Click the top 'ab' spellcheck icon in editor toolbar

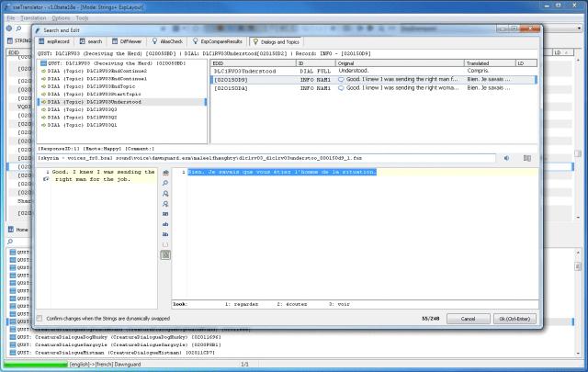[x=165, y=173]
